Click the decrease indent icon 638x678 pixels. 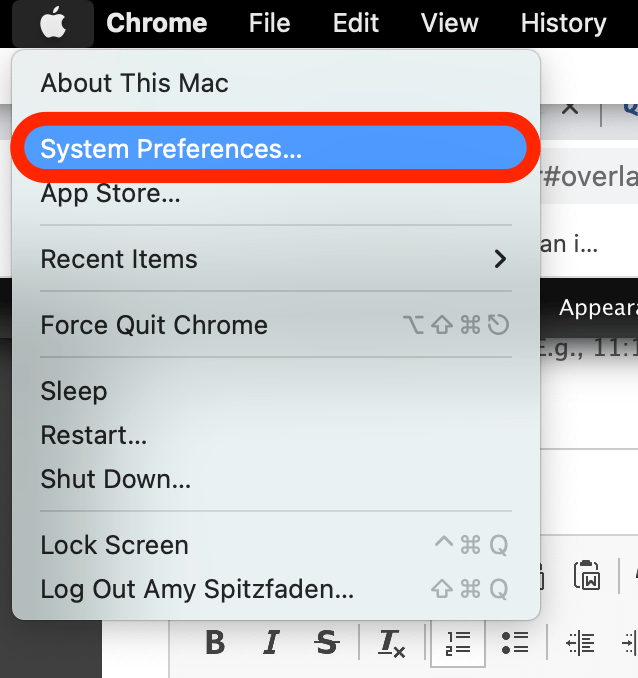click(580, 643)
